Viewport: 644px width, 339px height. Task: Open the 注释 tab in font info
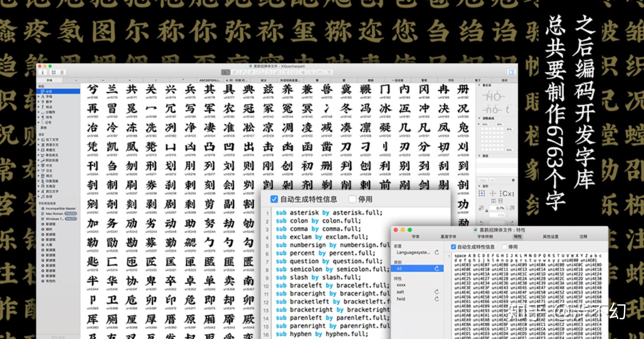click(x=583, y=237)
